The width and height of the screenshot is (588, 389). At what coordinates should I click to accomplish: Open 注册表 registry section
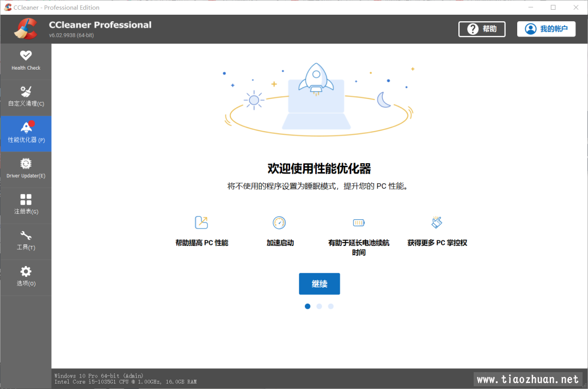point(26,205)
